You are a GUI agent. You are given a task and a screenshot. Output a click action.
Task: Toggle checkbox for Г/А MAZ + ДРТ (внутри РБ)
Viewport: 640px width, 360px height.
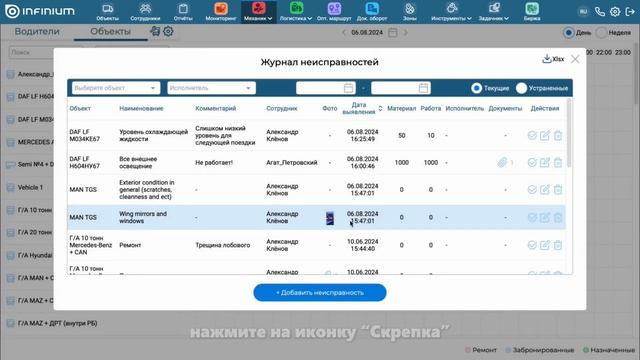click(11, 323)
